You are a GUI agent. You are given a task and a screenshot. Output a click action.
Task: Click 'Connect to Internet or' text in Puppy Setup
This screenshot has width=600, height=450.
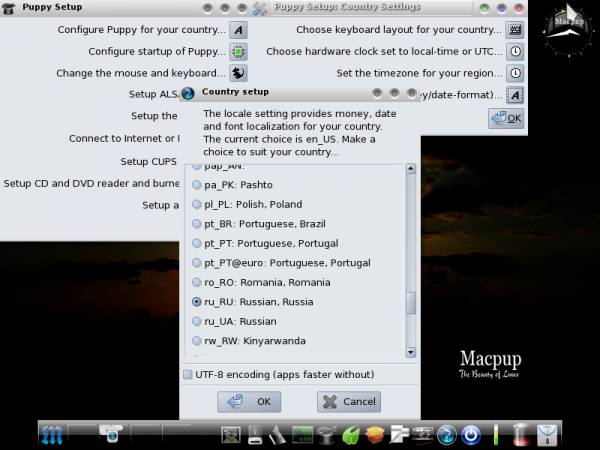click(x=124, y=139)
